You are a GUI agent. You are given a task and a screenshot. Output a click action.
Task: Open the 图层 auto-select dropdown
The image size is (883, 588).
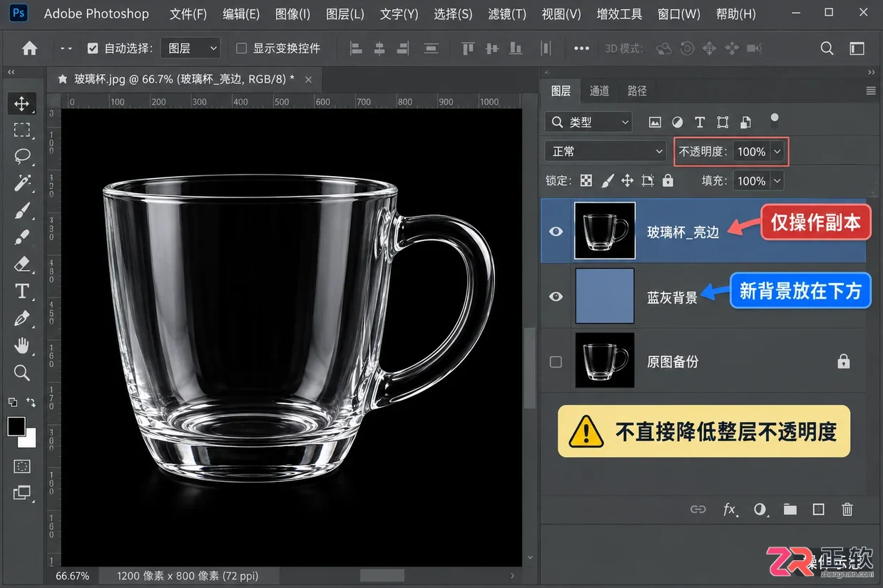[x=190, y=48]
